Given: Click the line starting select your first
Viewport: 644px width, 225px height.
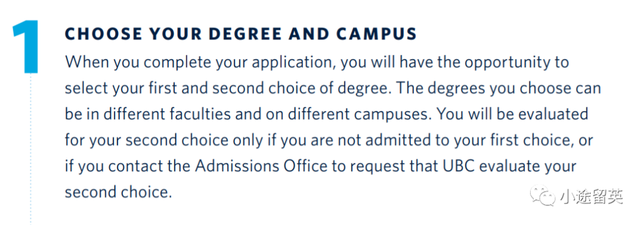Looking at the screenshot, I should [333, 90].
